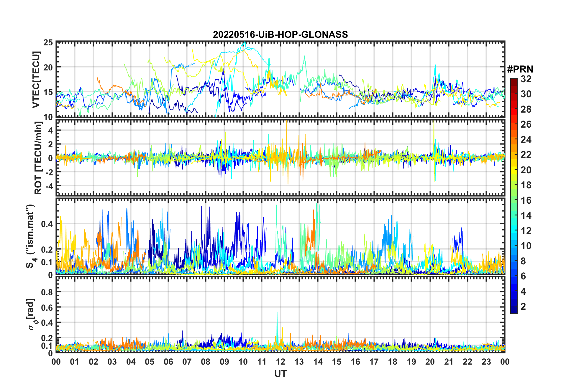Select hour 21 on the UT axis
This screenshot has width=561, height=392.
(x=449, y=362)
